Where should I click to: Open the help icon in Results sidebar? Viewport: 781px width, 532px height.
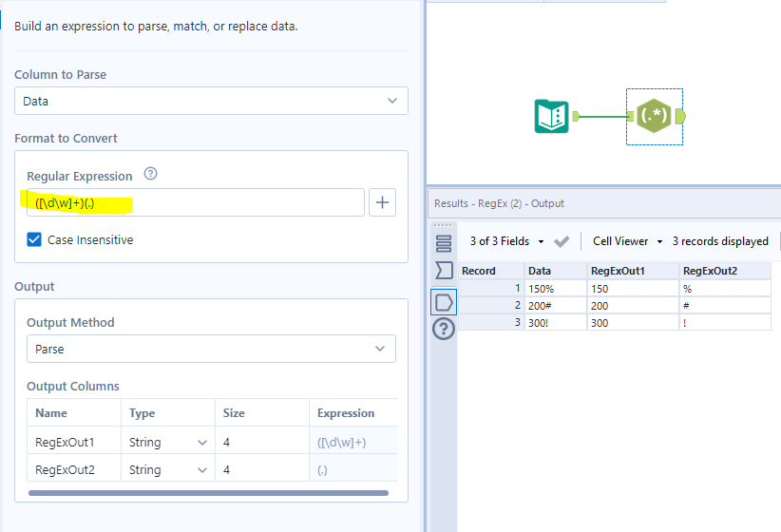(444, 330)
